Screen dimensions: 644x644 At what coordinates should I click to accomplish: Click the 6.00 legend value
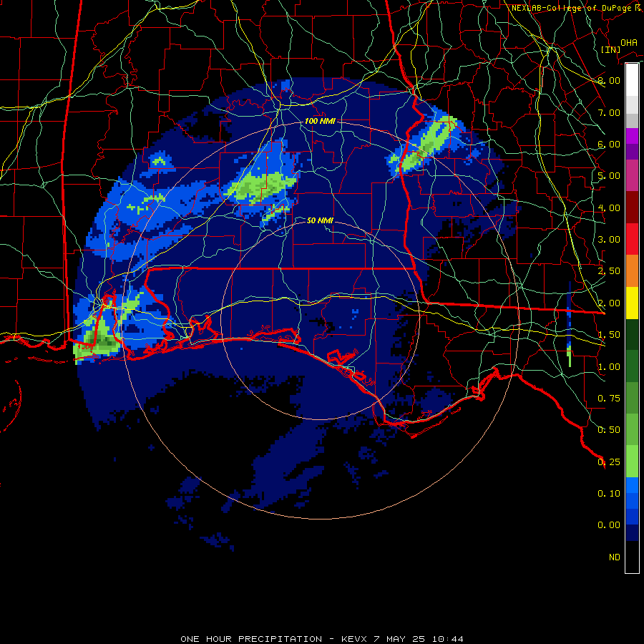(609, 144)
